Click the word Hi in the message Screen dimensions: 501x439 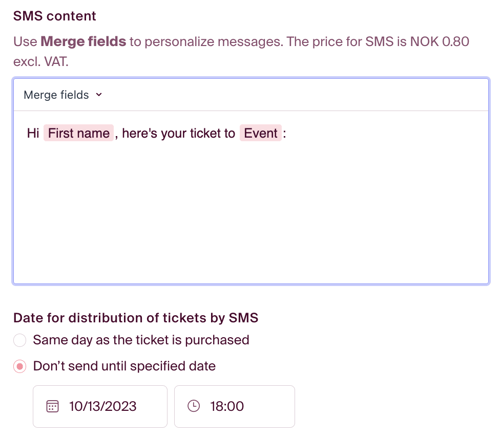tap(33, 133)
